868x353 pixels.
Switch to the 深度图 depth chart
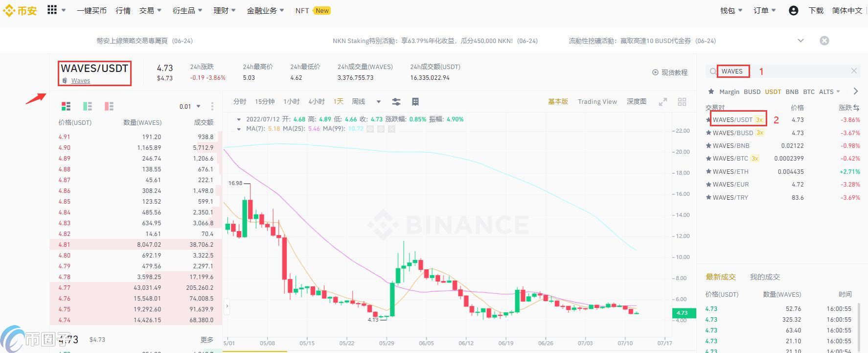pyautogui.click(x=637, y=101)
